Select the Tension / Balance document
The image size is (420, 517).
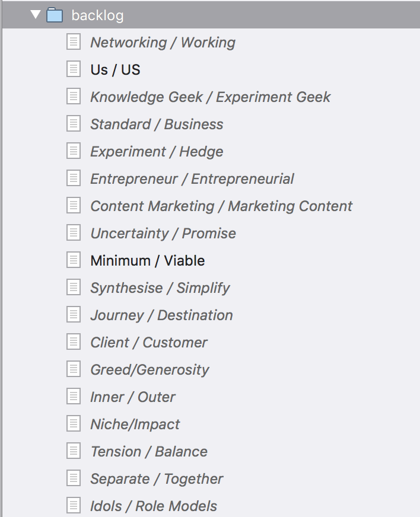click(x=149, y=451)
